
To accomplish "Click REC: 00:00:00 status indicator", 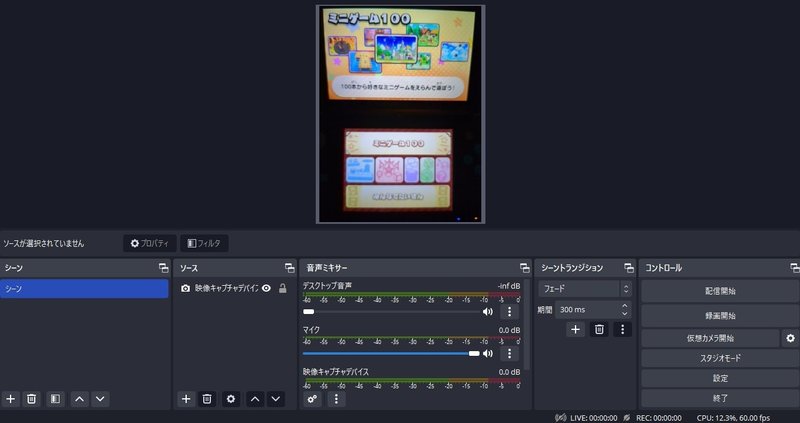I will pos(658,418).
